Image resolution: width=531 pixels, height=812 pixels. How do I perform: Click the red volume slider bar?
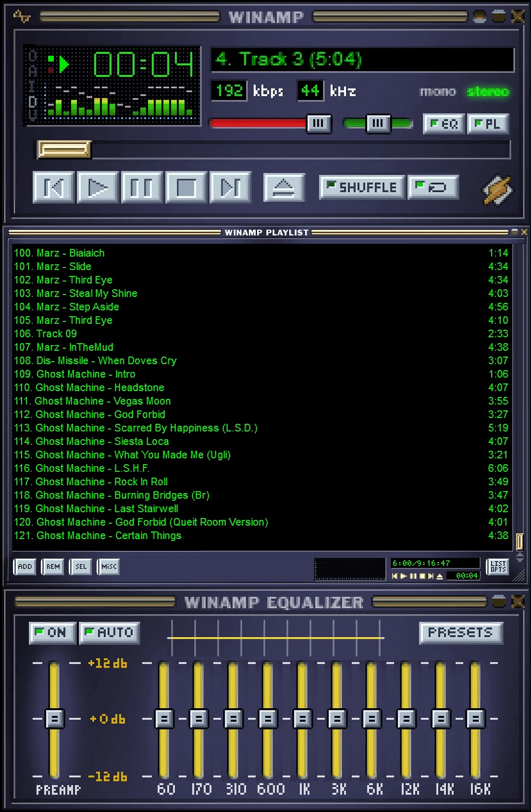258,123
